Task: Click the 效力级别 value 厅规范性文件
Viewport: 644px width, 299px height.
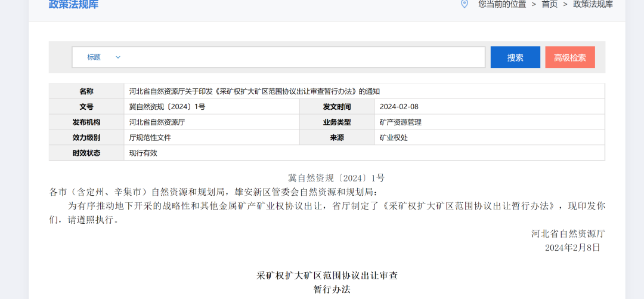Action: point(150,138)
